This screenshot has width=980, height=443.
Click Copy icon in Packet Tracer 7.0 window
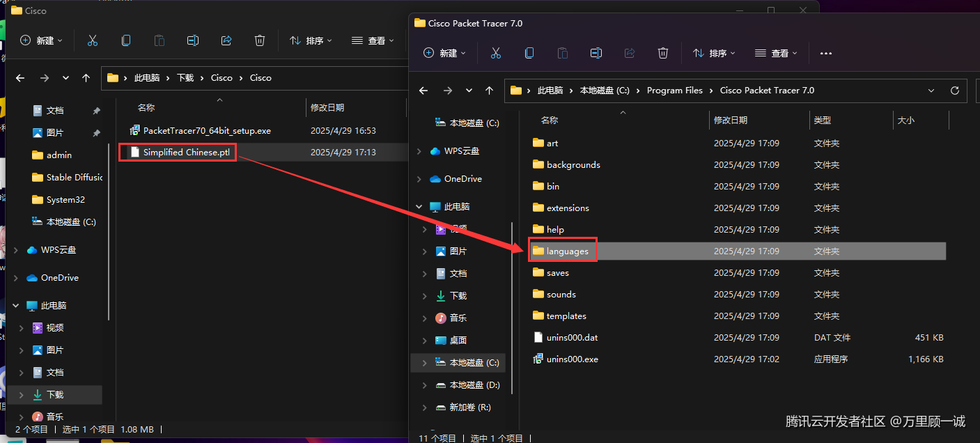pos(529,53)
